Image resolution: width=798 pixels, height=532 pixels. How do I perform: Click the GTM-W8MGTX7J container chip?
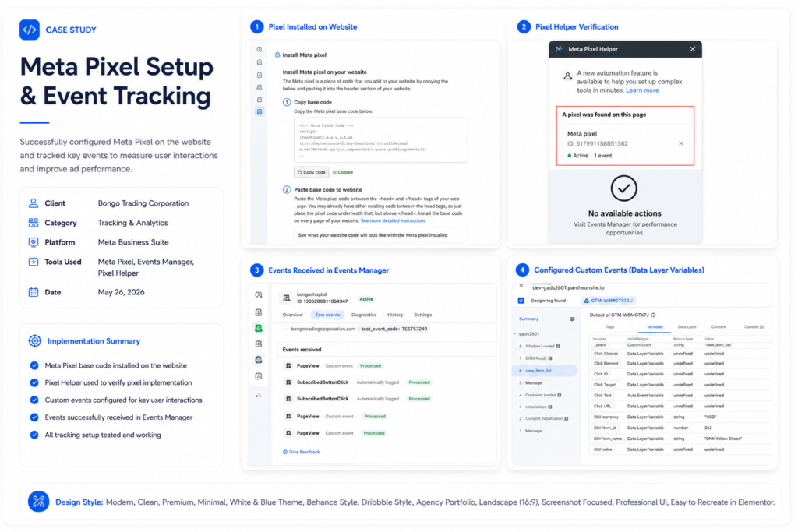point(608,301)
